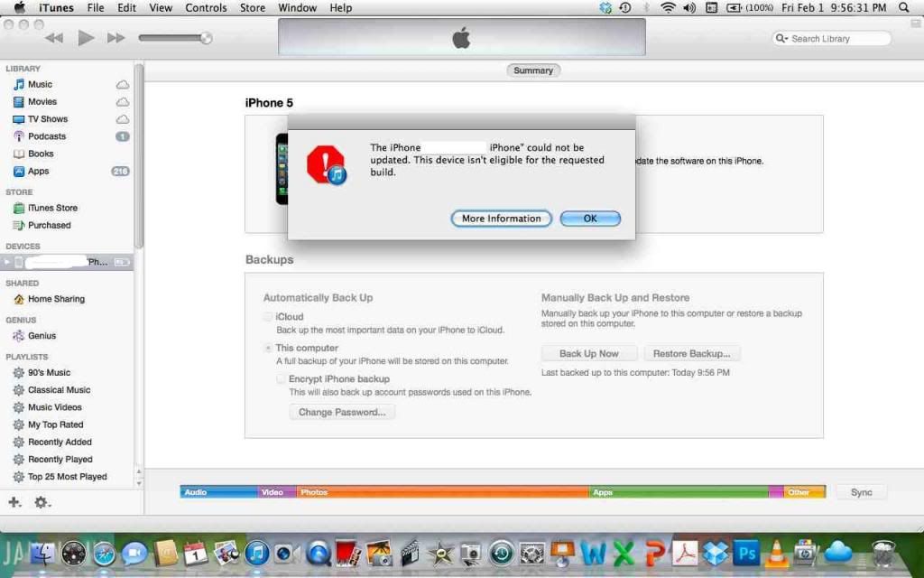Expand the iPhone device disclosure triangle

tap(7, 262)
